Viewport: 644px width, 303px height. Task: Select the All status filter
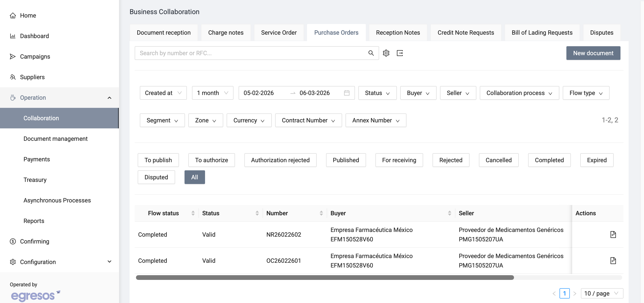pyautogui.click(x=195, y=177)
